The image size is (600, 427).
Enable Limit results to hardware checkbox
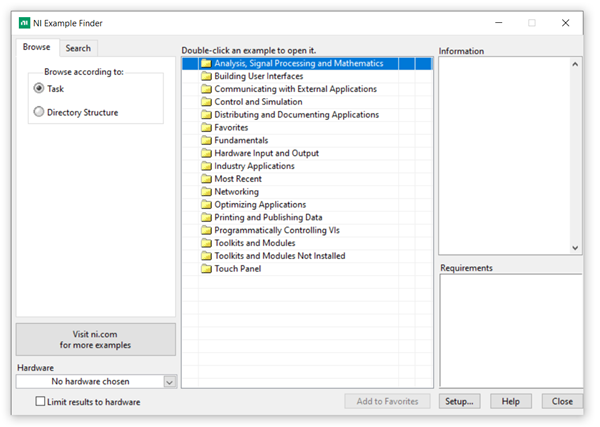tap(40, 401)
